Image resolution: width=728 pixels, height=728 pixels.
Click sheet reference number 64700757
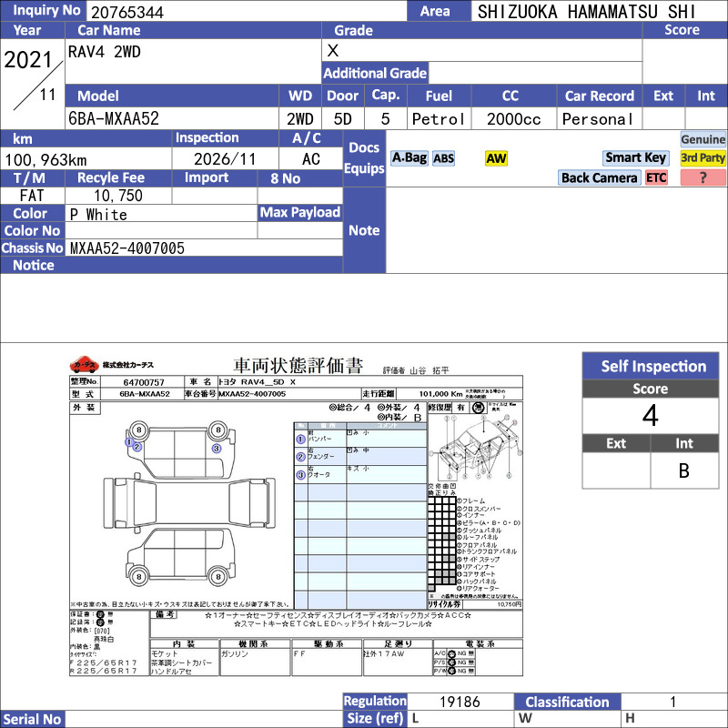(x=144, y=382)
